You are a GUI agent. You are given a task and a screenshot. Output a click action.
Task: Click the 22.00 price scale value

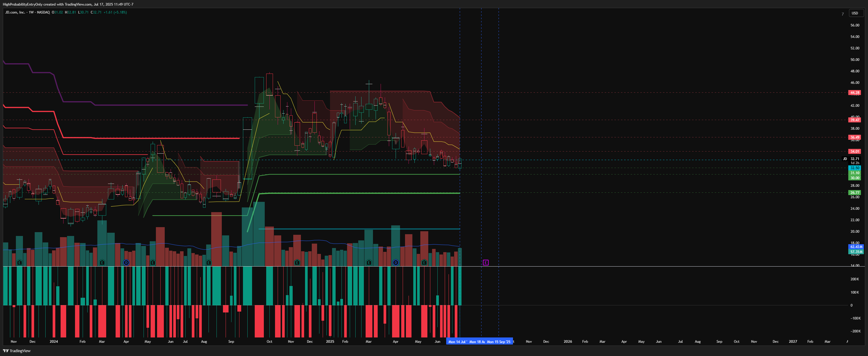click(854, 220)
